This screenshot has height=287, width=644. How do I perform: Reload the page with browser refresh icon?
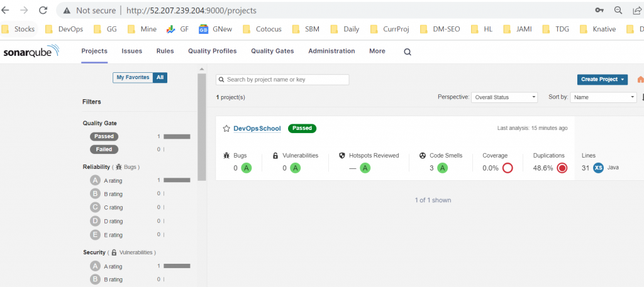43,11
